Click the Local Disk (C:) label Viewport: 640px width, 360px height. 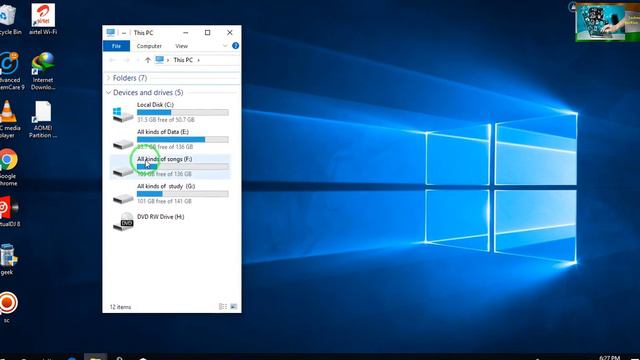[x=155, y=104]
